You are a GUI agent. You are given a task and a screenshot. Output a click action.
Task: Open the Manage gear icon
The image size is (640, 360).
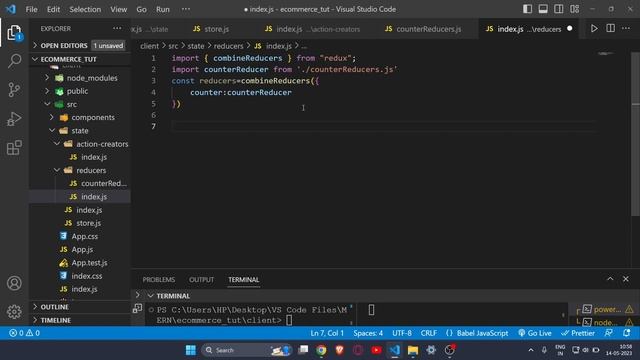tap(14, 311)
